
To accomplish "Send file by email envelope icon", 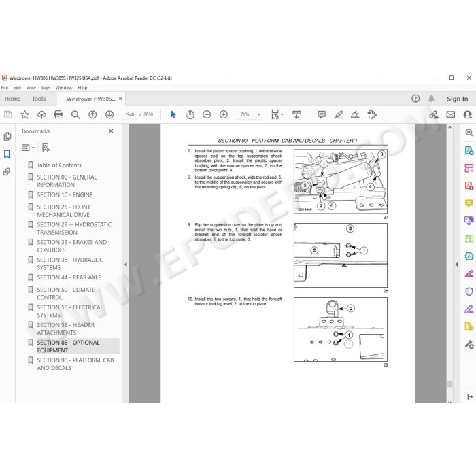I will pyautogui.click(x=451, y=114).
